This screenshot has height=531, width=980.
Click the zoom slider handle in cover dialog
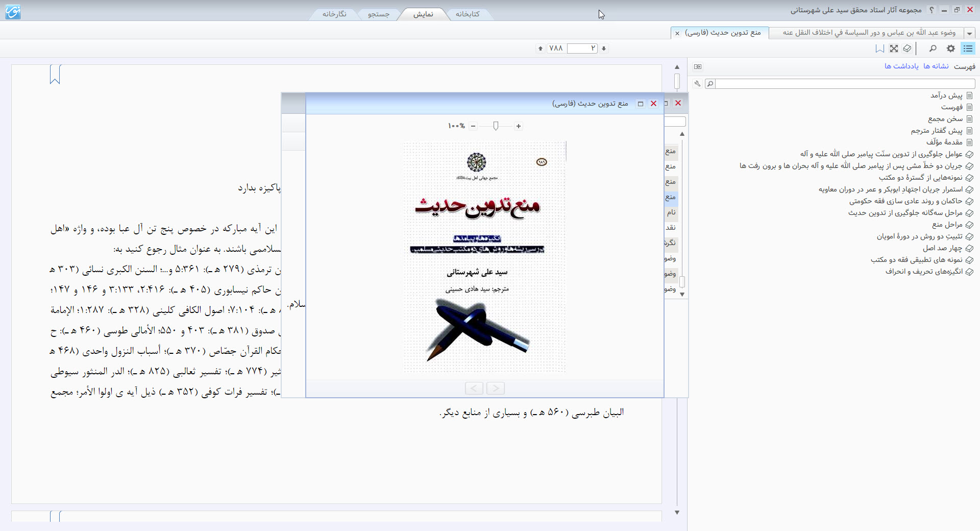click(496, 126)
